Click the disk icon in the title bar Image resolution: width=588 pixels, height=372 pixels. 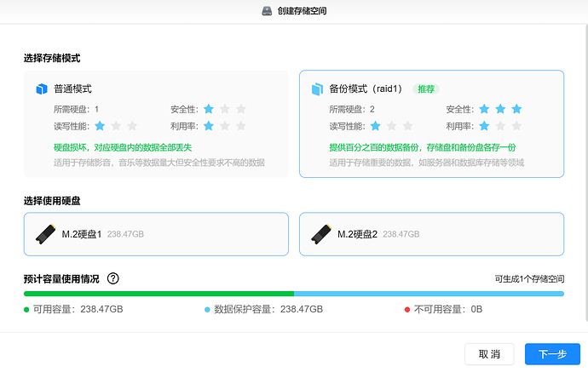click(267, 11)
